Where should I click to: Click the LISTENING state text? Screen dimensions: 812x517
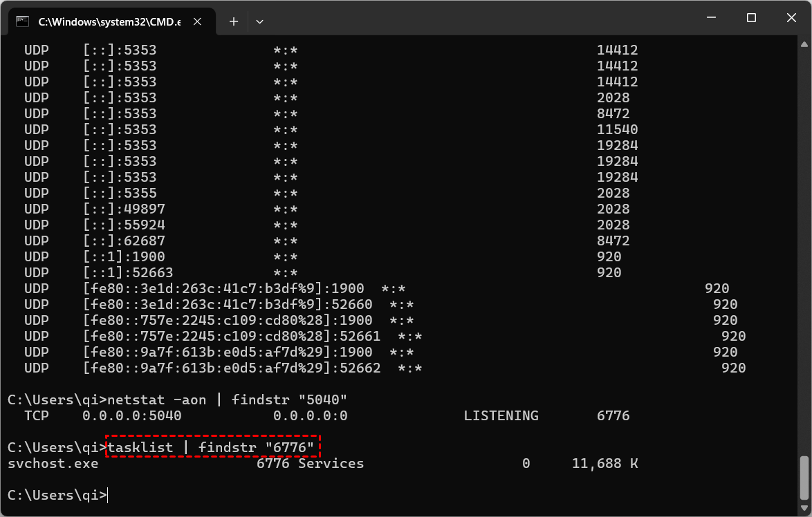tap(501, 416)
